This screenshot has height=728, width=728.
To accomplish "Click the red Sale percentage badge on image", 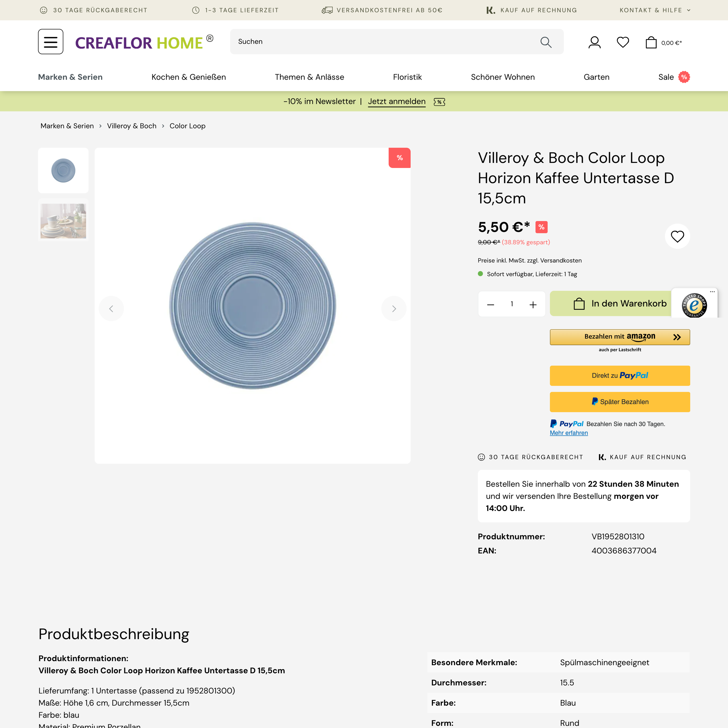I will [x=399, y=158].
